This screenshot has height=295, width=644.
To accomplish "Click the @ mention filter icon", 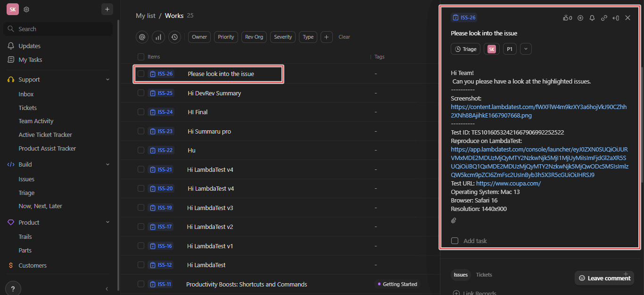I will pos(142,37).
